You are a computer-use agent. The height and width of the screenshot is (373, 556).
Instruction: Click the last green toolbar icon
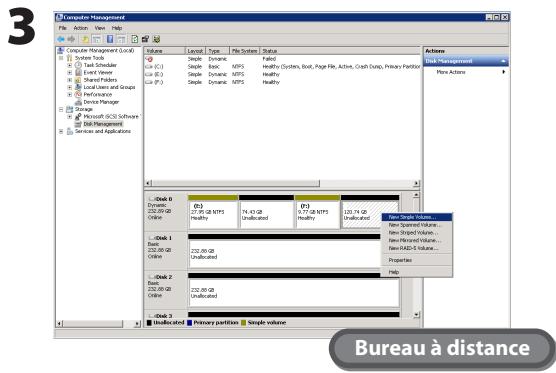click(x=156, y=39)
